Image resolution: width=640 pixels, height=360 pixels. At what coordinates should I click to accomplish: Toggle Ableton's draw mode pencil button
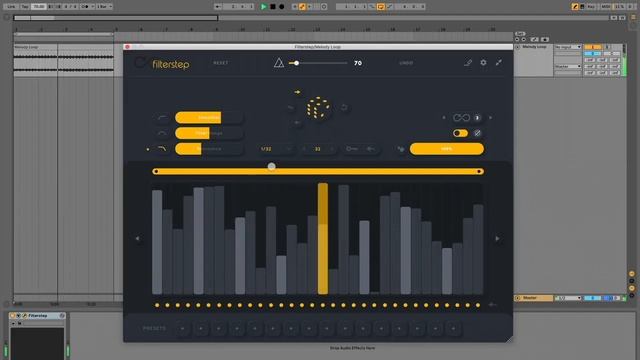(x=575, y=7)
